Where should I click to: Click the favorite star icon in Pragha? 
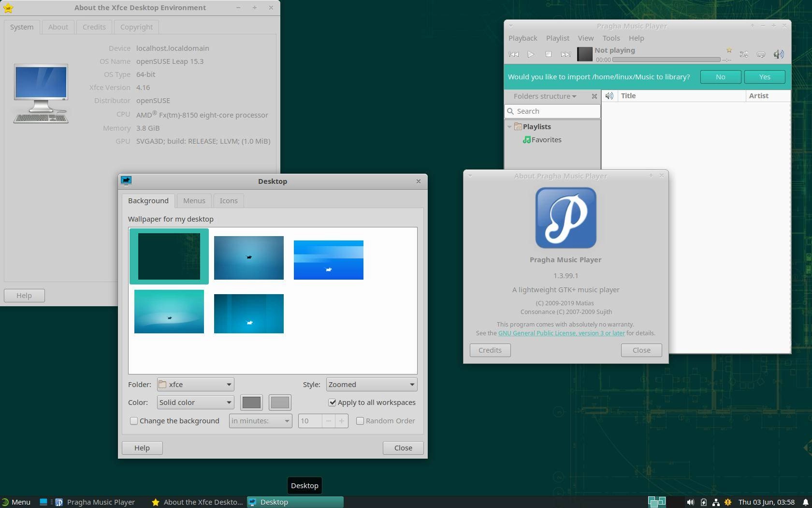(729, 50)
